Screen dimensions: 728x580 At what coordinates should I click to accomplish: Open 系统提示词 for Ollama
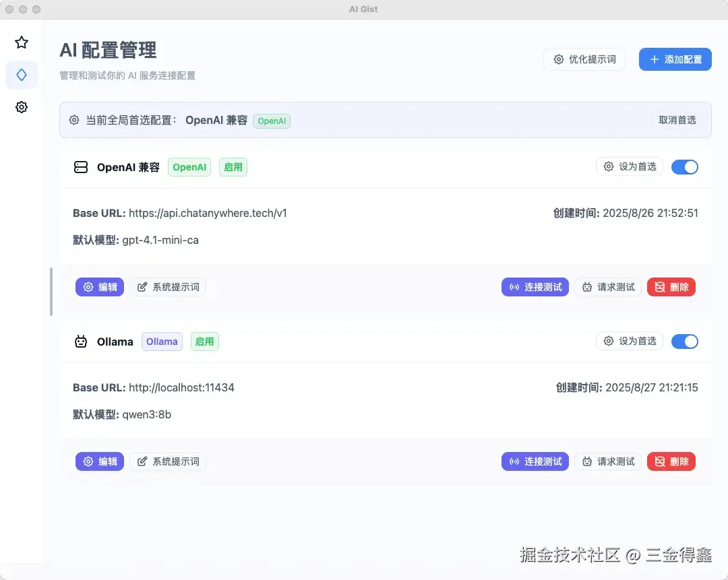(x=168, y=461)
